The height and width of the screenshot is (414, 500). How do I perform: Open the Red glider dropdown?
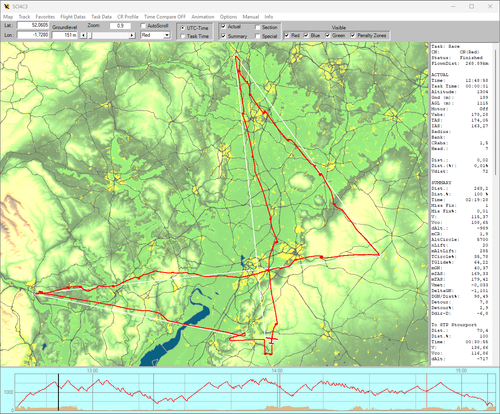point(155,35)
